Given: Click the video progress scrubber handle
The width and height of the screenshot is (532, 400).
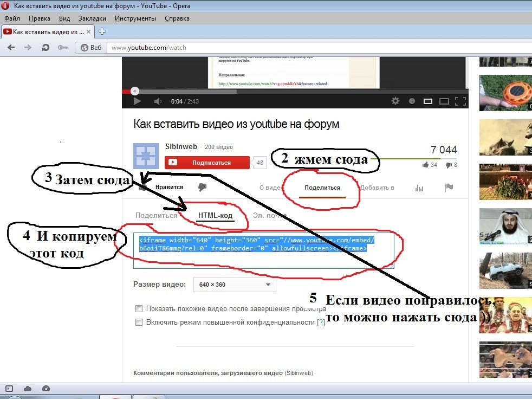Looking at the screenshot, I should tap(135, 91).
